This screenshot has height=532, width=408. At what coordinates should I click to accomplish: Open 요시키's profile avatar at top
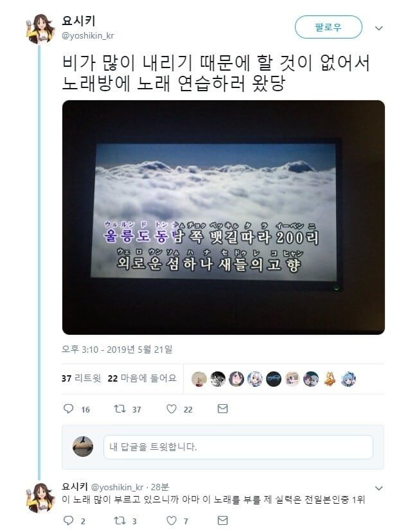tap(40, 29)
